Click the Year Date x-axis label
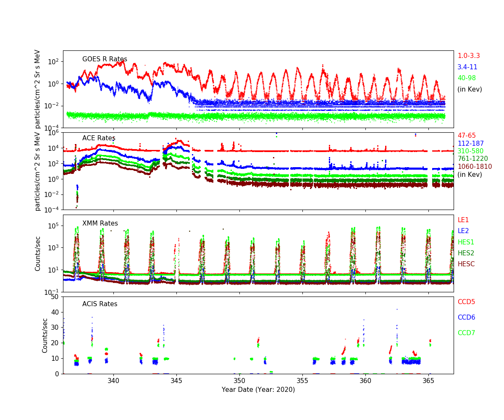This screenshot has width=504, height=420. [258, 390]
